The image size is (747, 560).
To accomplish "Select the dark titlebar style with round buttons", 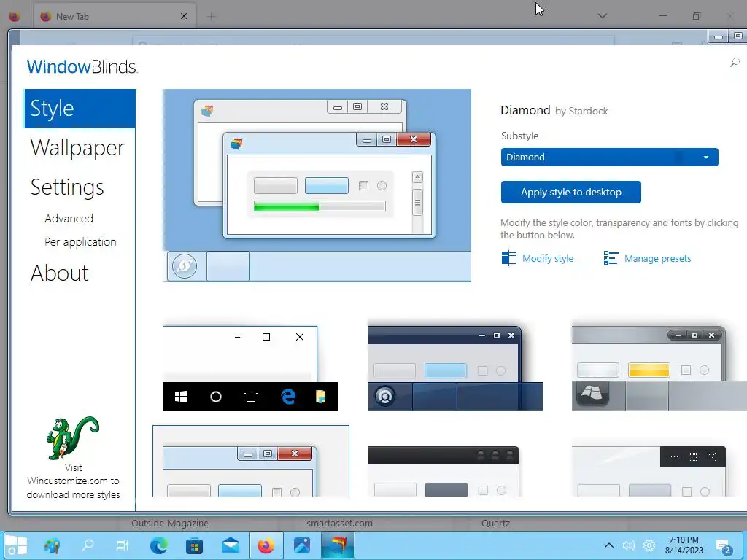I will 444,472.
